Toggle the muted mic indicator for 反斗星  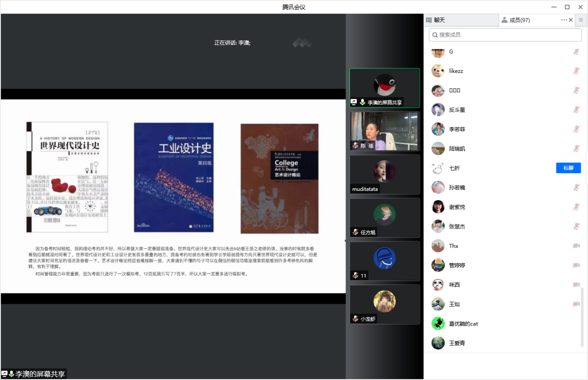pos(576,110)
